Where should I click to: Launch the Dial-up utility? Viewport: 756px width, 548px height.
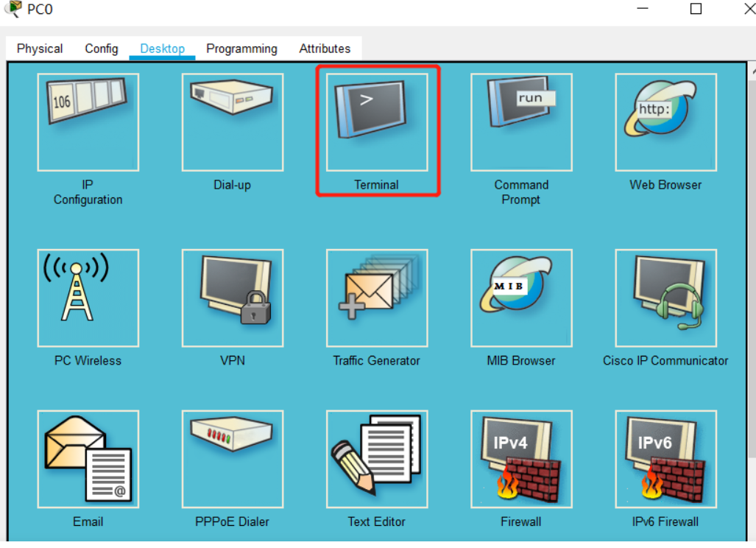click(233, 122)
